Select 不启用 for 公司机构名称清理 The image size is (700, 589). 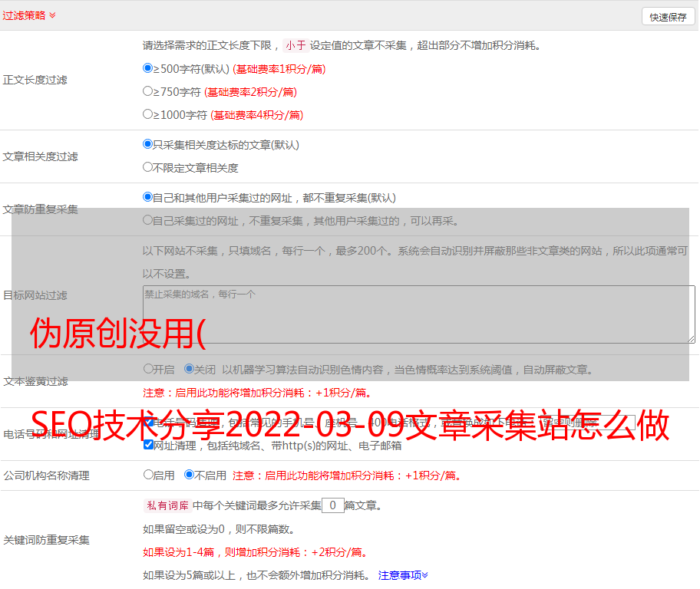(x=189, y=475)
